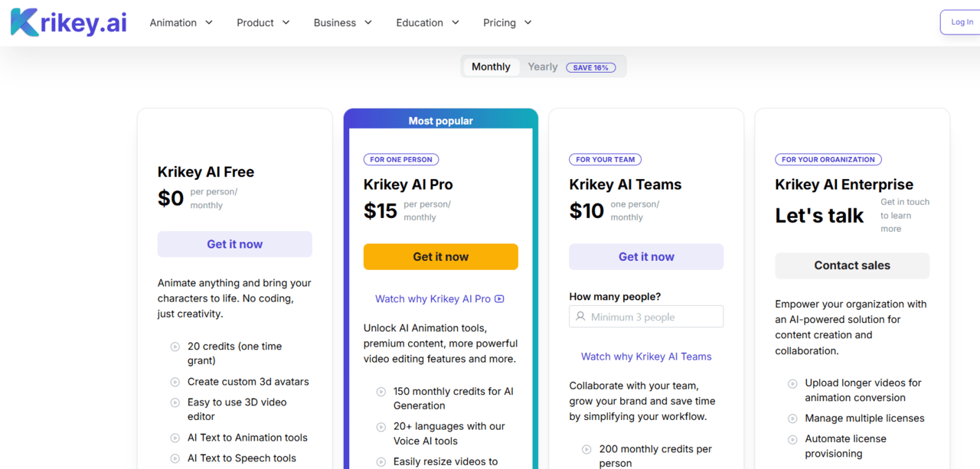The image size is (980, 469).
Task: Click the Krikey.ai logo
Action: click(x=69, y=22)
